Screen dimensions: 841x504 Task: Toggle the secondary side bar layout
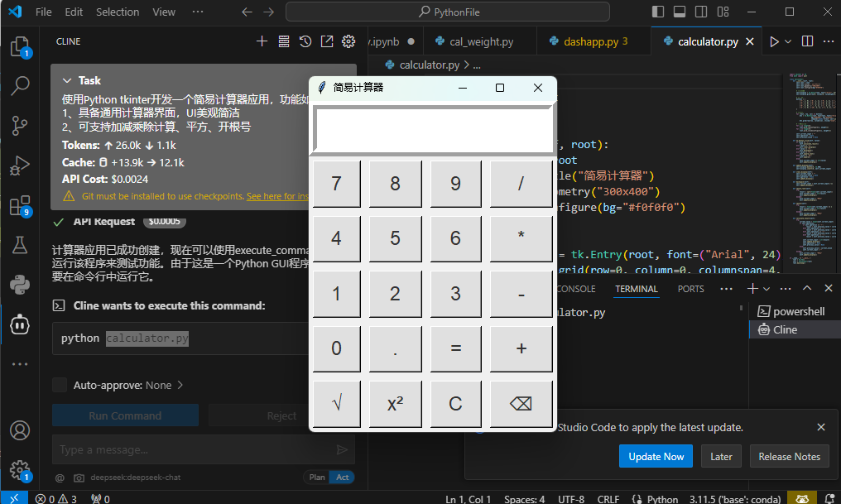(x=701, y=12)
